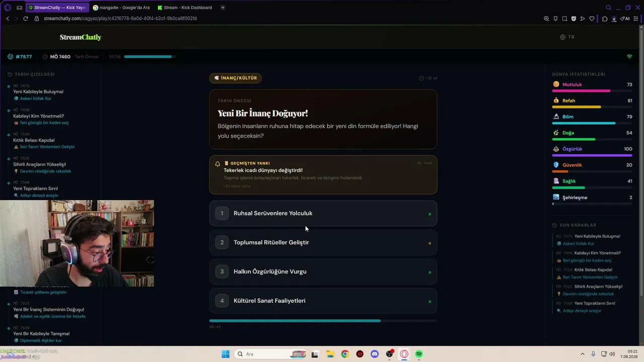Click the Tarih Çizelgesi timeline header

[x=31, y=74]
